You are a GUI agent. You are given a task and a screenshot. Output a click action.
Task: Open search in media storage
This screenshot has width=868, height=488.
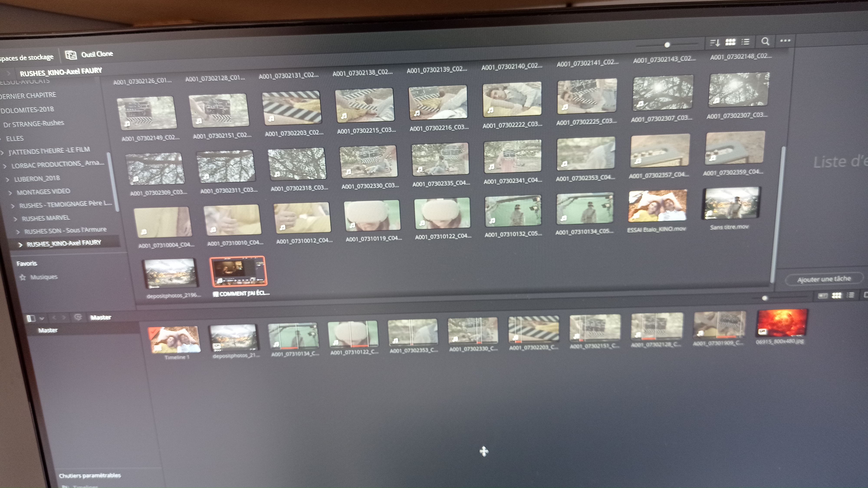[765, 41]
